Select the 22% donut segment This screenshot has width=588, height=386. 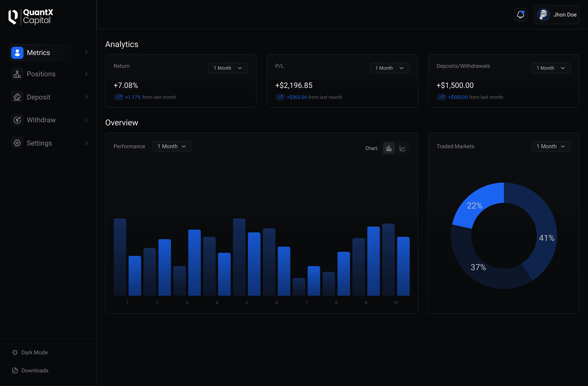click(x=475, y=206)
